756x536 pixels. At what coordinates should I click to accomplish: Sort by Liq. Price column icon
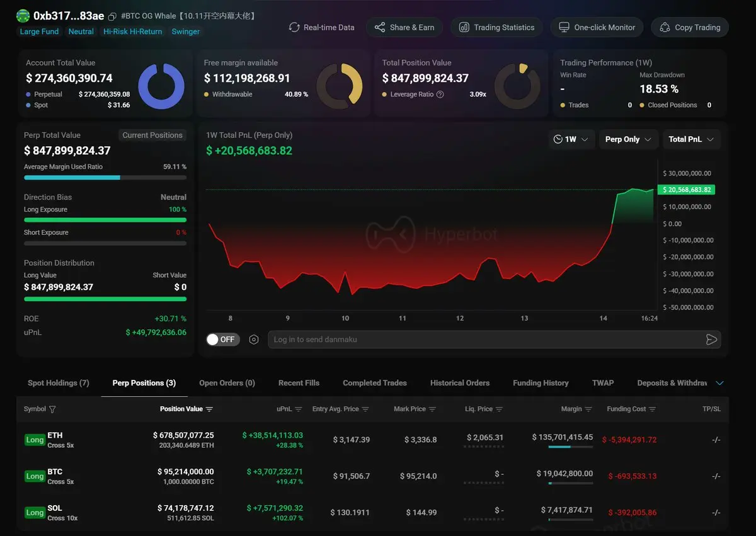(499, 409)
